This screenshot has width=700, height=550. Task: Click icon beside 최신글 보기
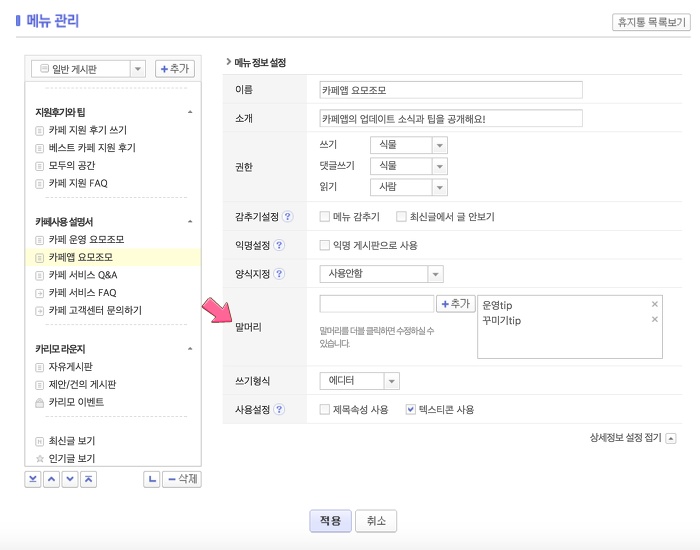(x=39, y=442)
